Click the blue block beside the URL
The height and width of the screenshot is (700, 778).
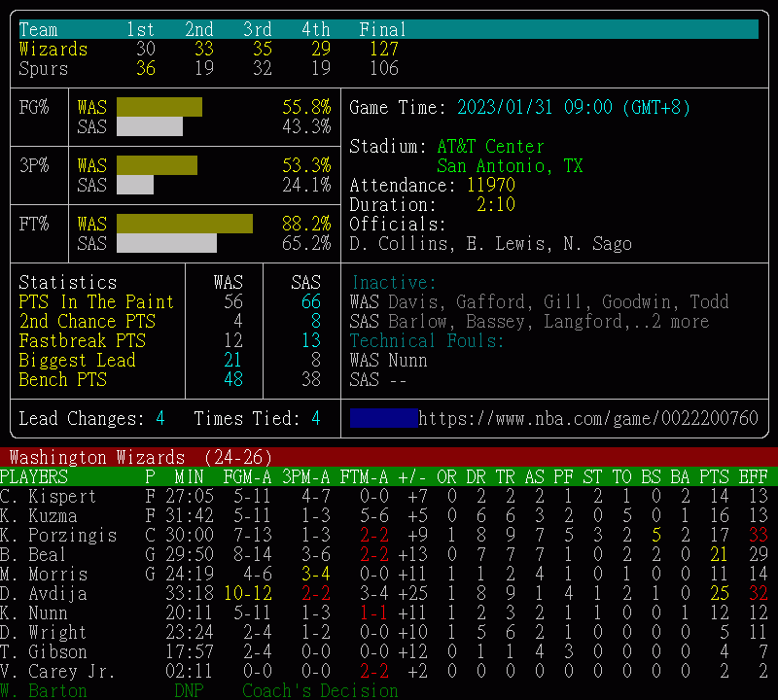tap(384, 419)
